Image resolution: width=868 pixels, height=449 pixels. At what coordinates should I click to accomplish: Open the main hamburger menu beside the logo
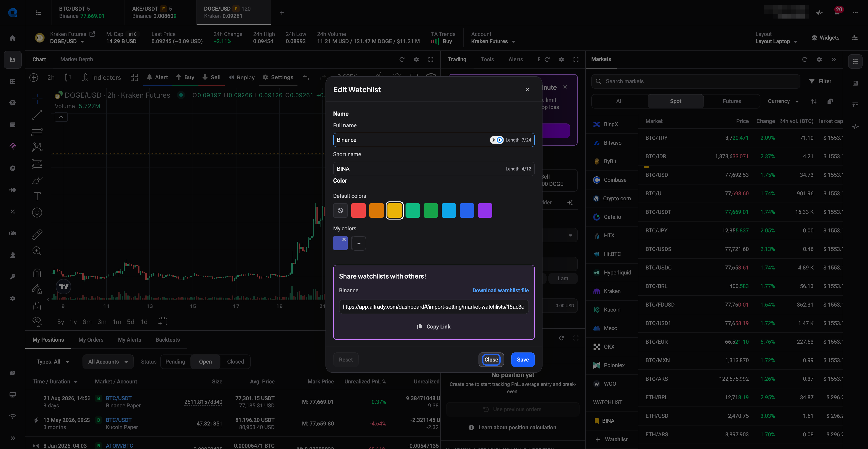coord(38,12)
